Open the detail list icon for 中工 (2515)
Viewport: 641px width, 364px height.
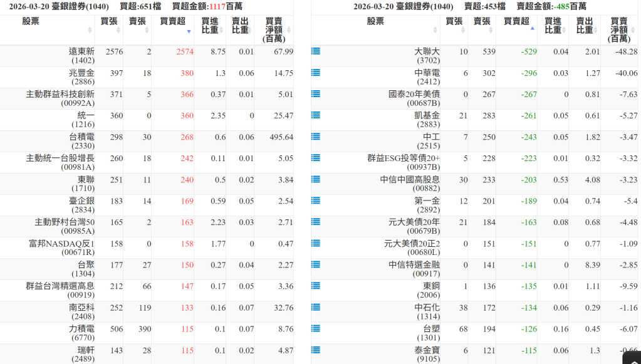[x=316, y=137]
